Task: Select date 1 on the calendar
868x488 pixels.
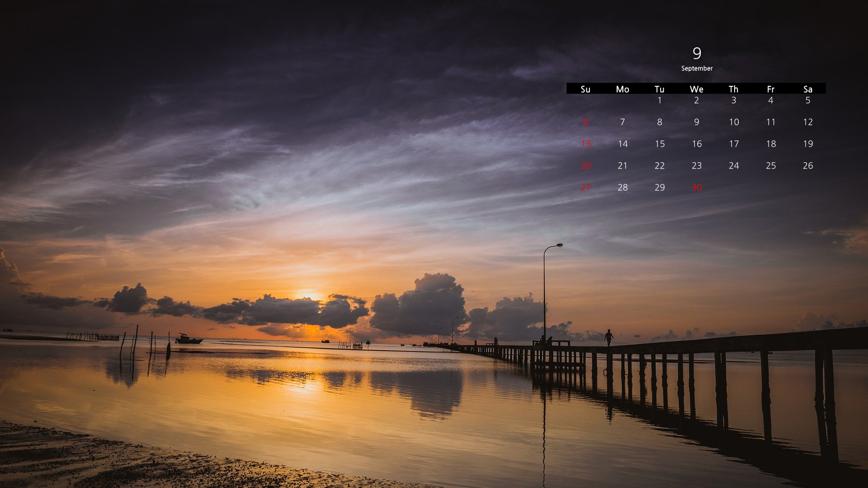Action: pyautogui.click(x=660, y=100)
